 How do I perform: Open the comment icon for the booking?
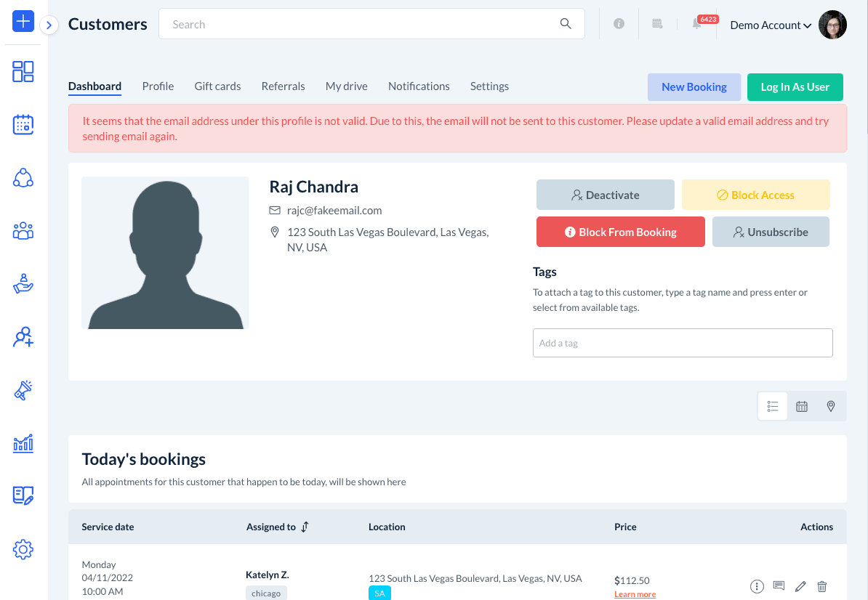pos(779,585)
